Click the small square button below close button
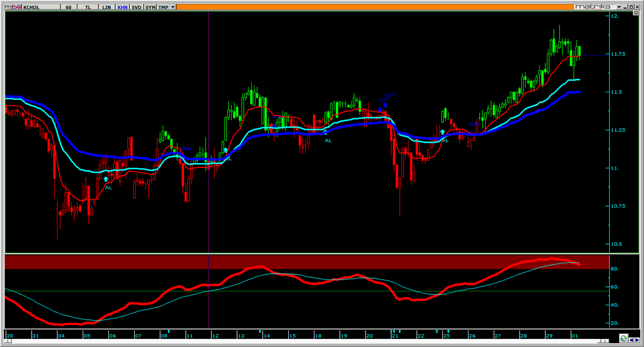The width and height of the screenshot is (644, 347). 636,12
